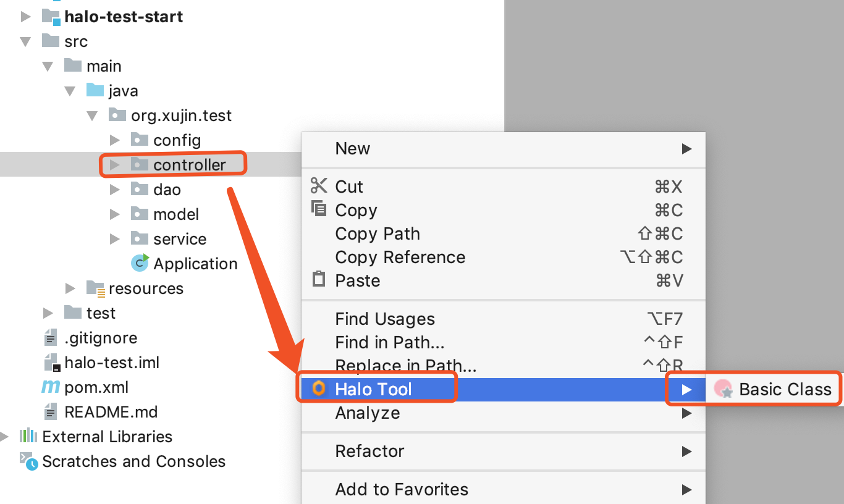This screenshot has width=844, height=504.
Task: Click the Basic Class icon
Action: point(723,389)
